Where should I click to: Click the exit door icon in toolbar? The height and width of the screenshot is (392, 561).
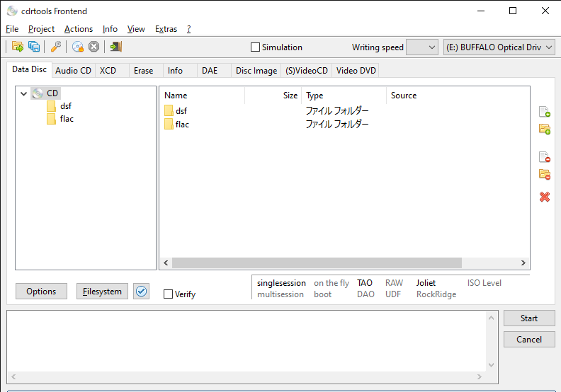pos(115,47)
